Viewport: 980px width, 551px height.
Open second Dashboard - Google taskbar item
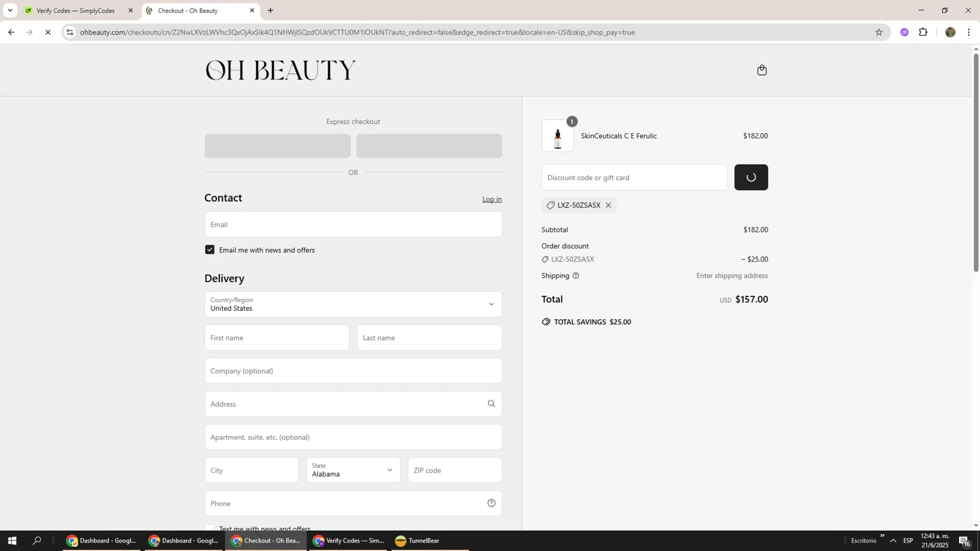(x=184, y=541)
